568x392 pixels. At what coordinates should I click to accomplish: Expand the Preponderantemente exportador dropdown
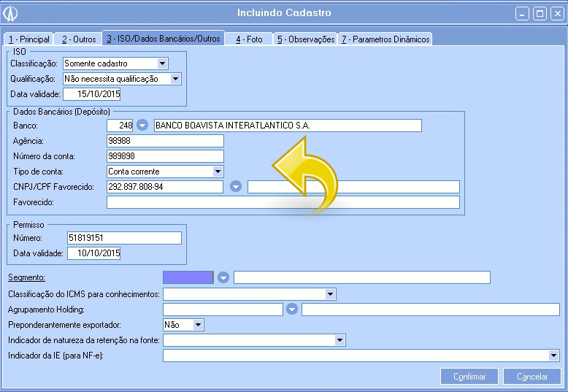(198, 325)
